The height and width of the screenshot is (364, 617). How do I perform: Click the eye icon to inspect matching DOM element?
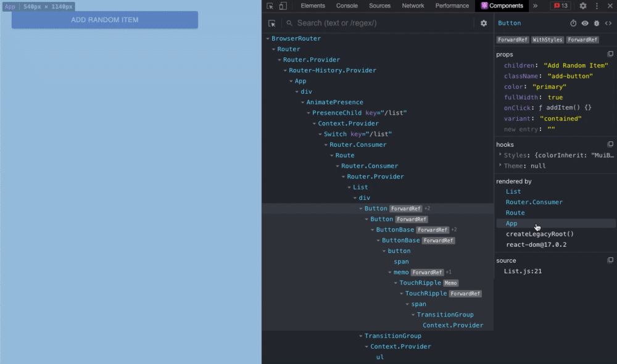point(584,23)
